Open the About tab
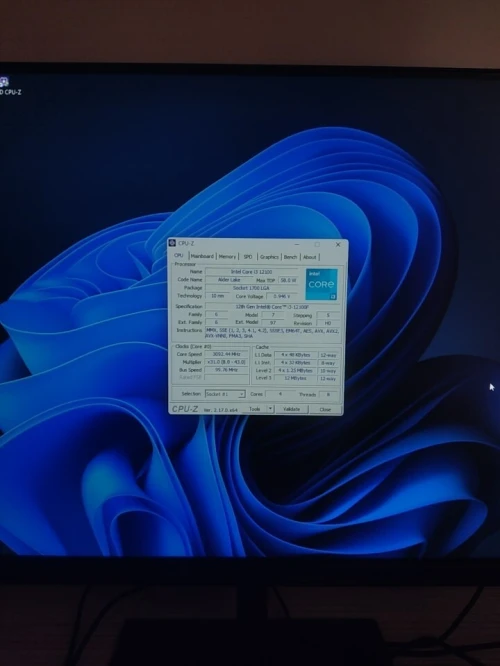The image size is (500, 666). click(x=310, y=257)
